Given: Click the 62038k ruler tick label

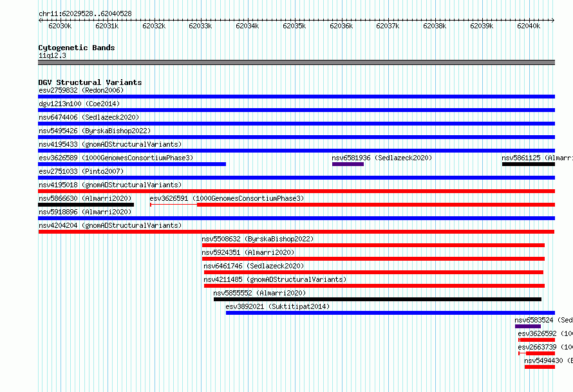Looking at the screenshot, I should [x=435, y=26].
